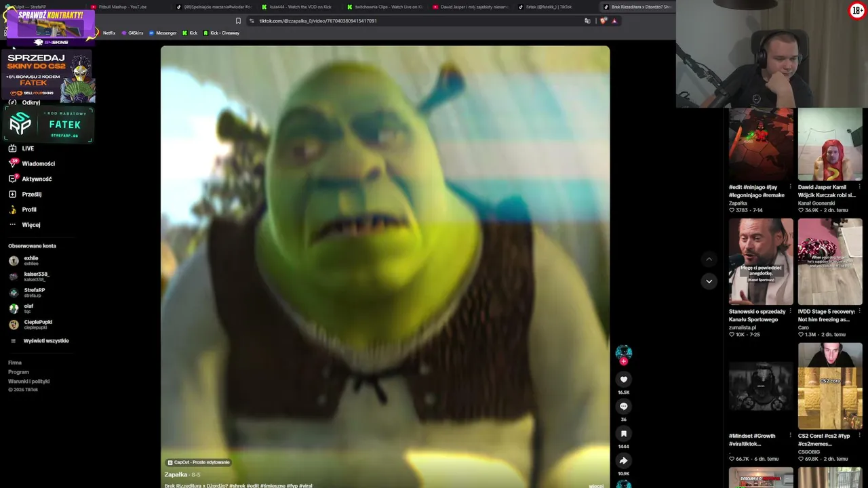
Task: Open the Netflix bookmark
Action: (109, 33)
